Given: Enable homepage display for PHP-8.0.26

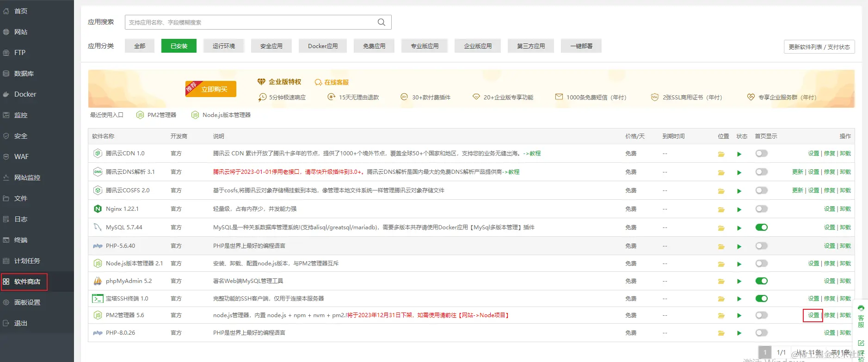Looking at the screenshot, I should [761, 333].
